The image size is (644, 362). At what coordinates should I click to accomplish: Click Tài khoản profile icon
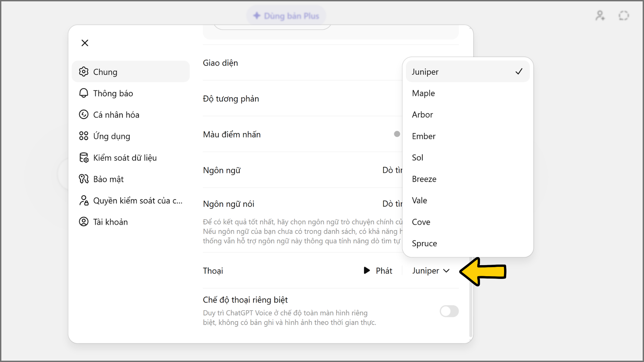tap(84, 222)
